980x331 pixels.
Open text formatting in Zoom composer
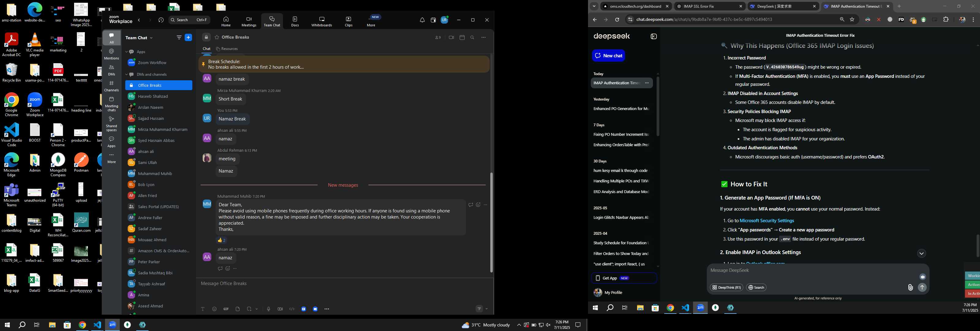click(x=203, y=309)
